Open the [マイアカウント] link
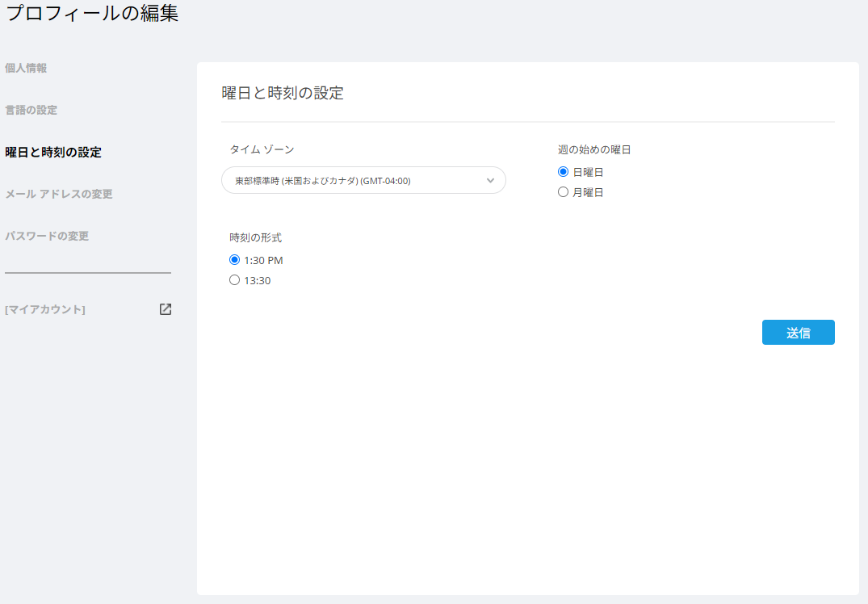The height and width of the screenshot is (604, 868). (x=46, y=309)
